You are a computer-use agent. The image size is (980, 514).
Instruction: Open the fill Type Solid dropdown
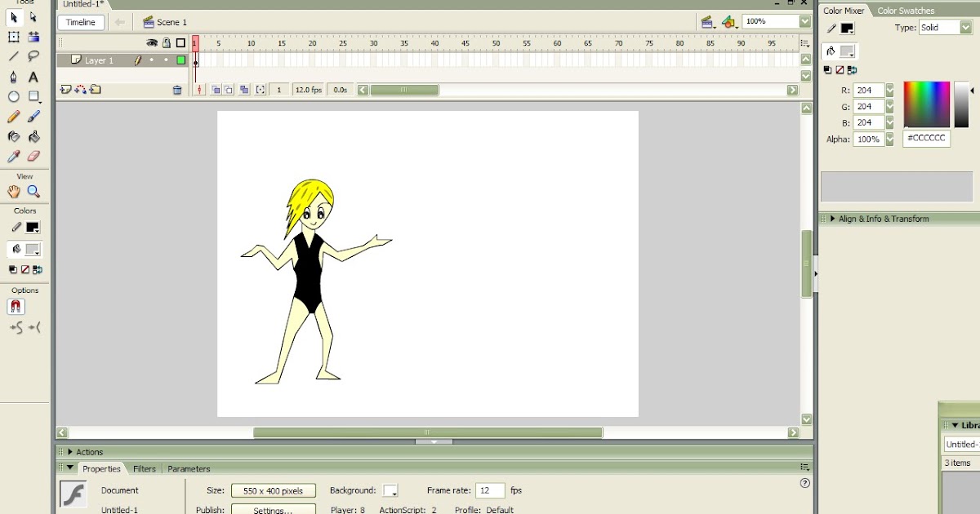[x=965, y=28]
